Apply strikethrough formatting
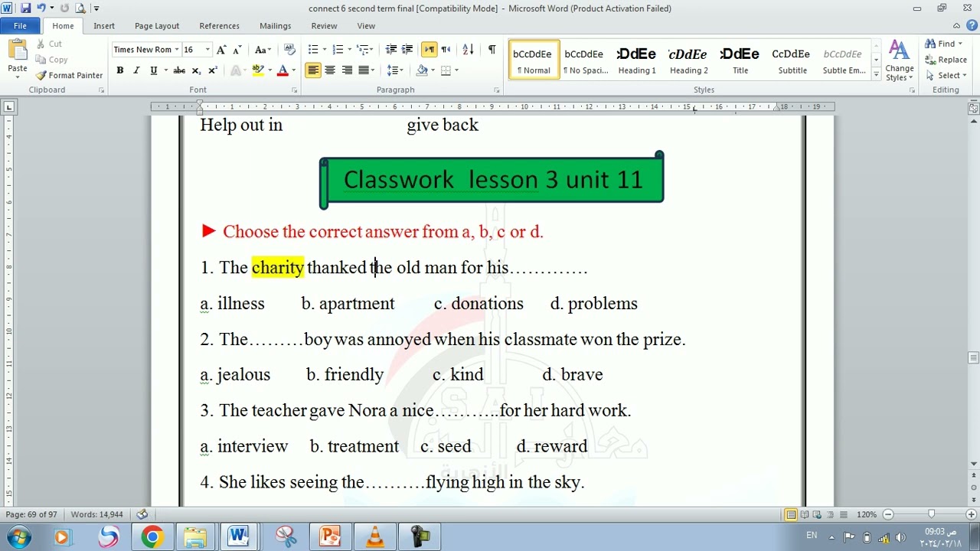 point(179,70)
